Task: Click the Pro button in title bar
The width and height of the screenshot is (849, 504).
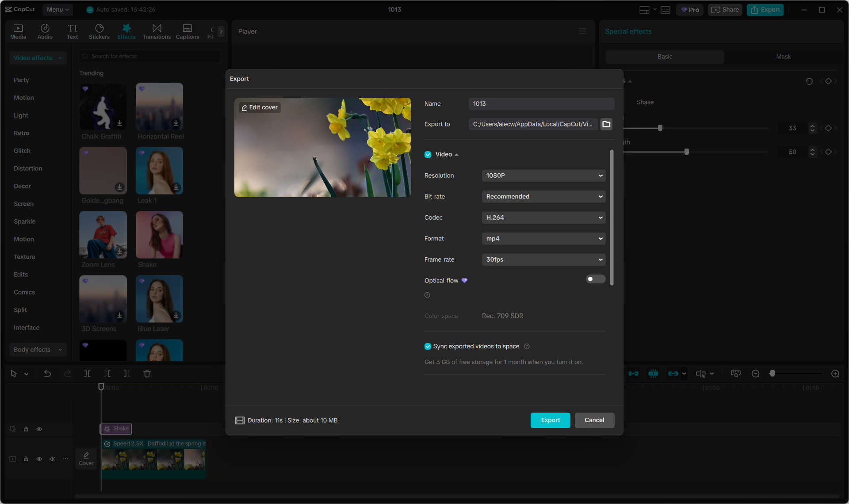Action: tap(690, 10)
